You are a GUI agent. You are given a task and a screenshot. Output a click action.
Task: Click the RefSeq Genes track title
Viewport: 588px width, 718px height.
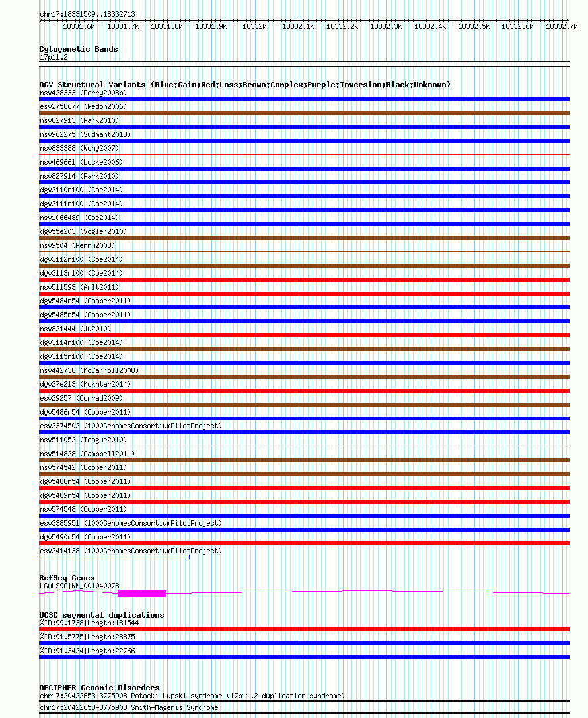[67, 578]
